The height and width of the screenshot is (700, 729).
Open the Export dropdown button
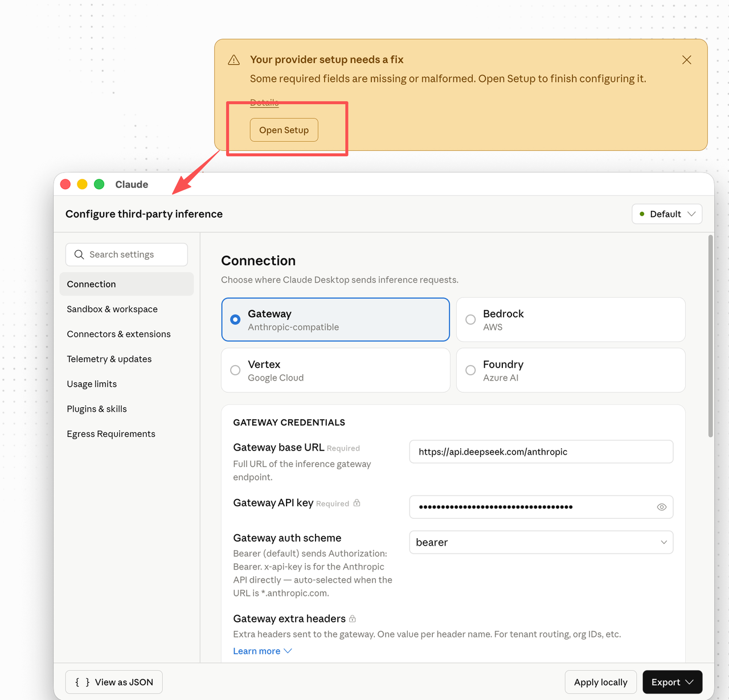point(672,682)
